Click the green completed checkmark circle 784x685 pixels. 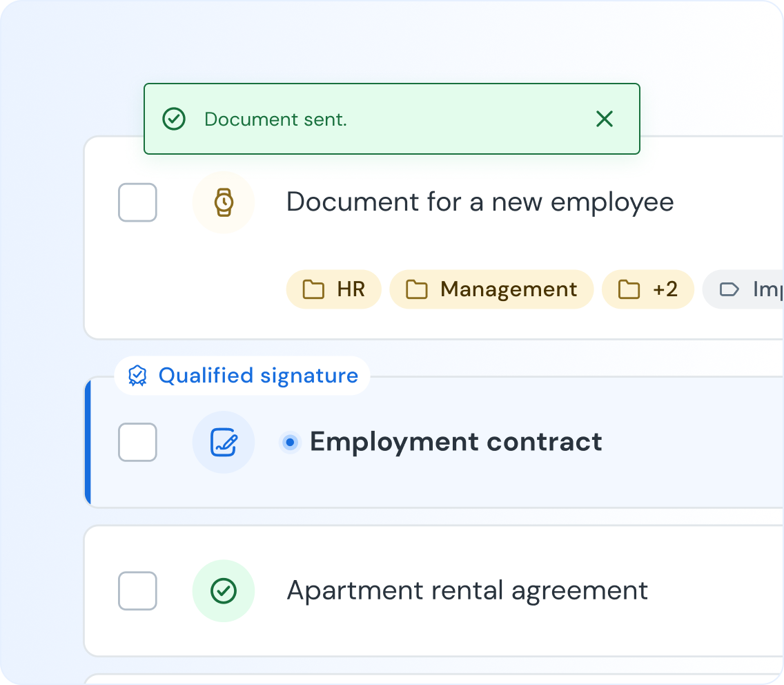coord(224,590)
